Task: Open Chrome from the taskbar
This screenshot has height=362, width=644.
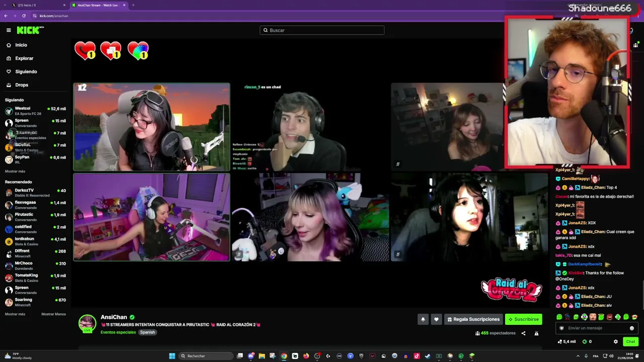Action: (x=284, y=356)
